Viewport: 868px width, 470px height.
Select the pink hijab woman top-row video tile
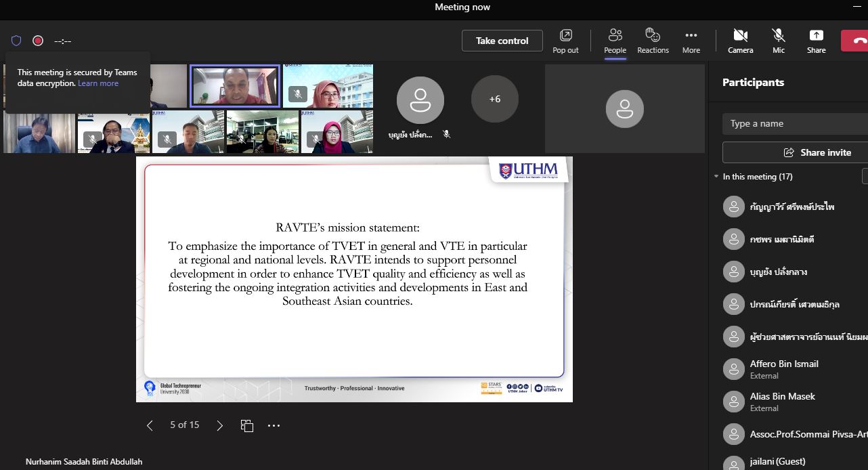point(328,86)
